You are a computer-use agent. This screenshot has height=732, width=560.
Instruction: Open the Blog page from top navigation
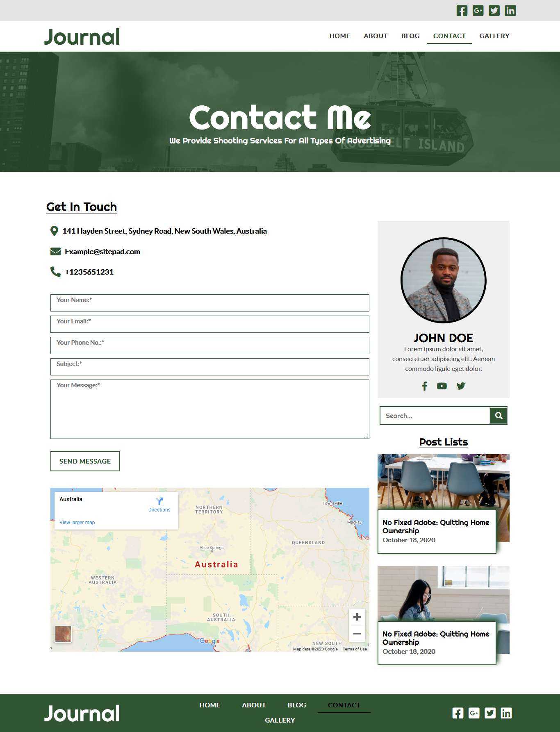click(x=410, y=36)
